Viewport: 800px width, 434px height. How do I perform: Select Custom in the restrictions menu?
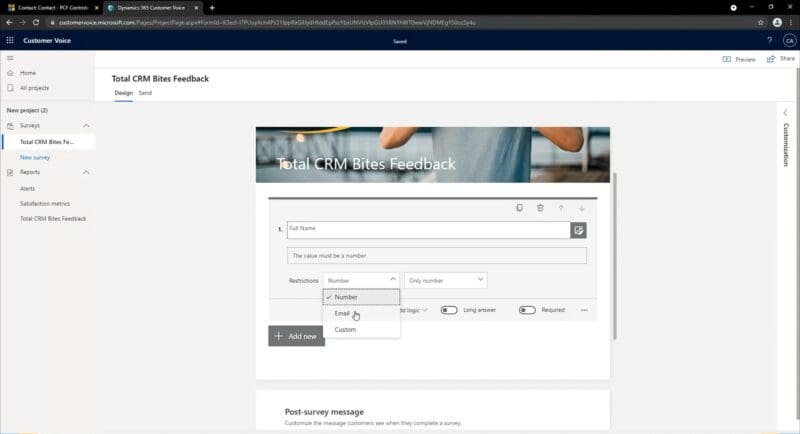pos(345,329)
